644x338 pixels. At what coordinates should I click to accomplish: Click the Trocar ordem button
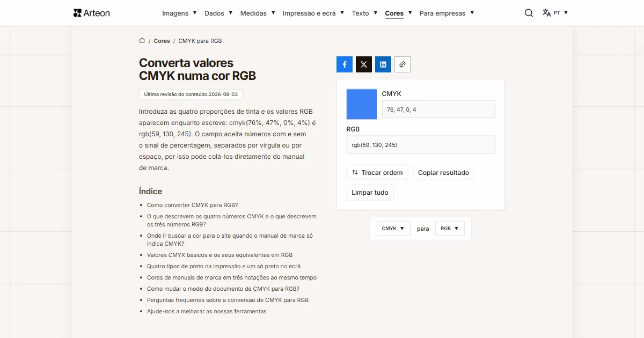[377, 172]
